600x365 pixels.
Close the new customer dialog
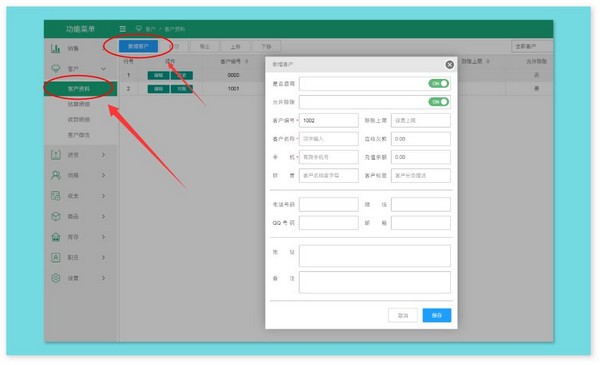[x=450, y=65]
